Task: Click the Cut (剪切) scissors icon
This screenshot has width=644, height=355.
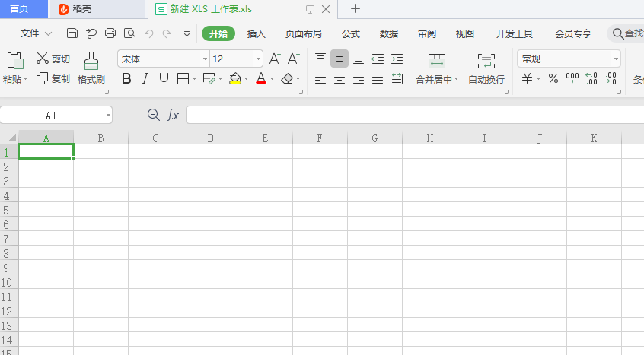Action: point(43,59)
